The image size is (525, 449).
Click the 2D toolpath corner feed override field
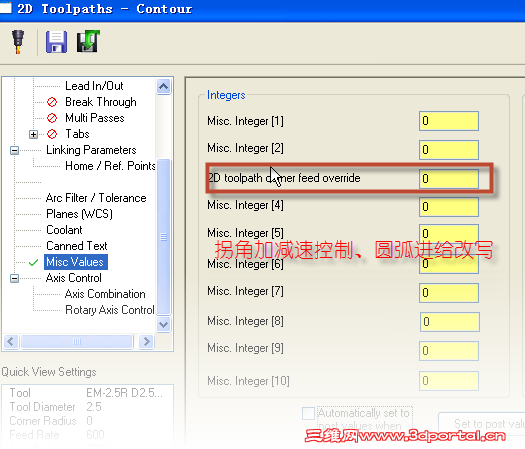(449, 178)
